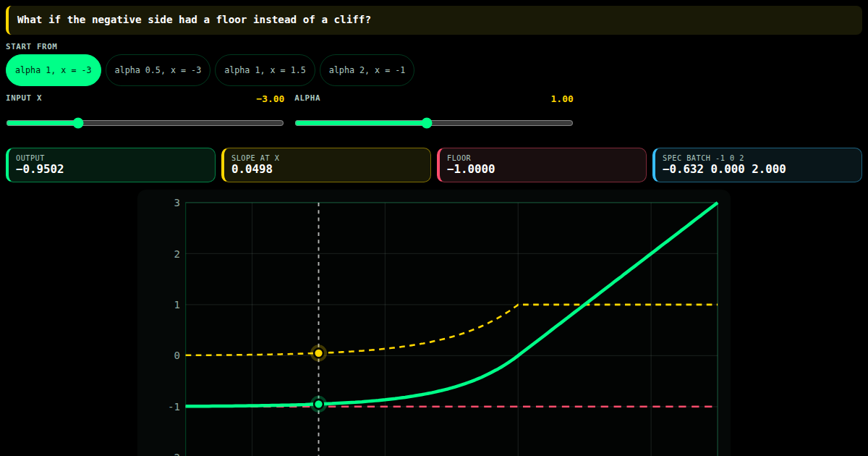Click the -1.0000 floor value
The image size is (868, 456).
point(471,169)
